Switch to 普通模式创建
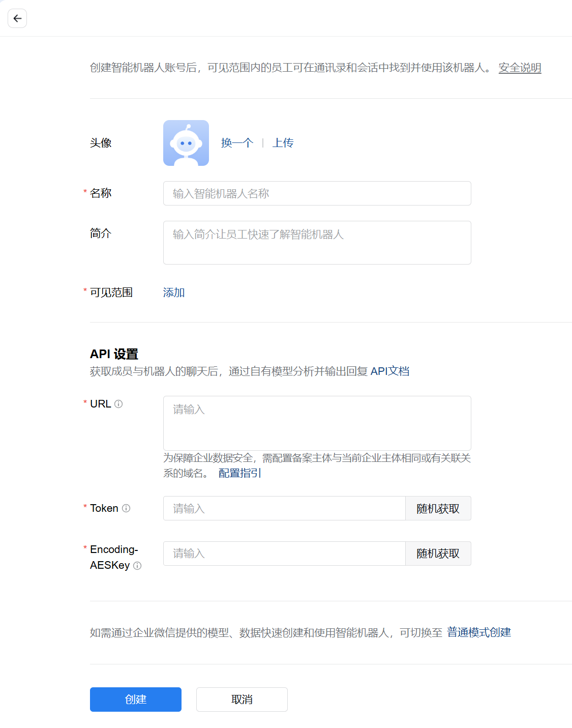The width and height of the screenshot is (572, 728). tap(478, 632)
